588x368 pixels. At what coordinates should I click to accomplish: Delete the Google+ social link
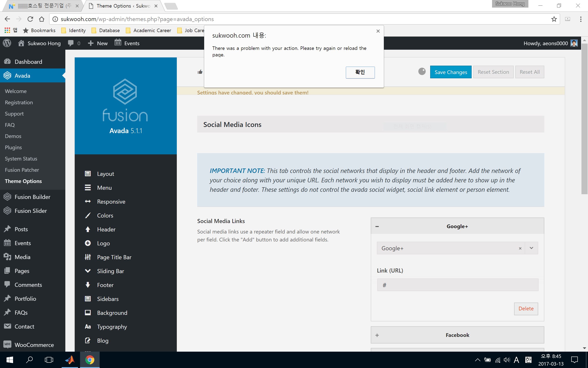pyautogui.click(x=526, y=309)
